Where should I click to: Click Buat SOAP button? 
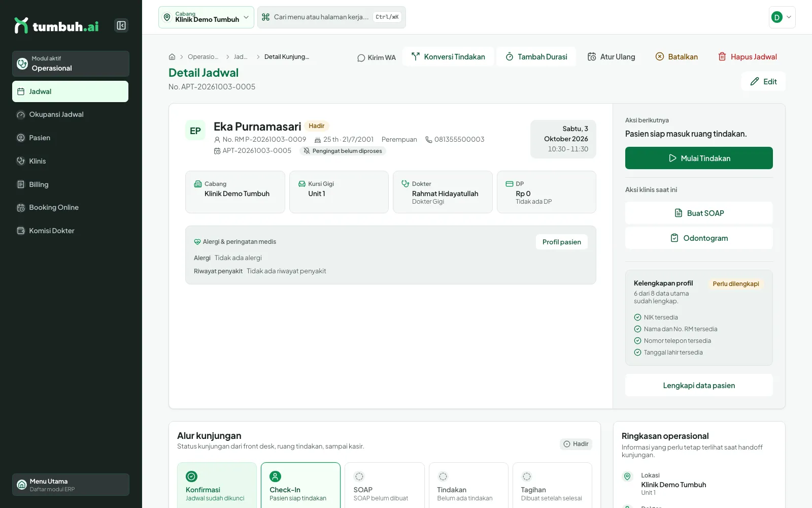pyautogui.click(x=699, y=213)
